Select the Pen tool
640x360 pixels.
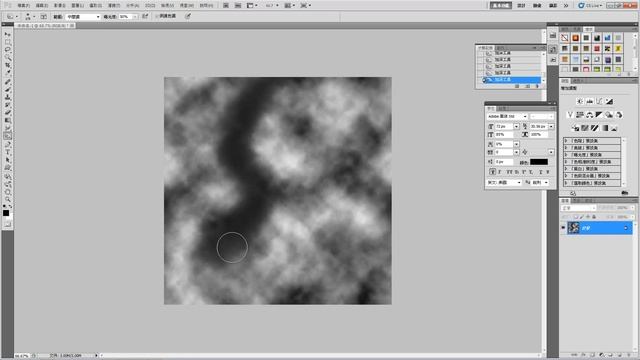coord(8,144)
